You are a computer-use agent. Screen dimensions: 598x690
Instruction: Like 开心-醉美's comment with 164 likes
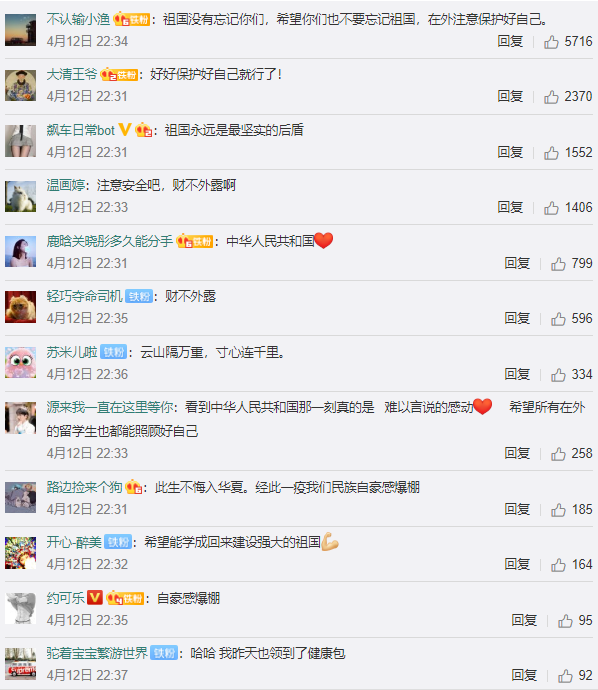(558, 565)
